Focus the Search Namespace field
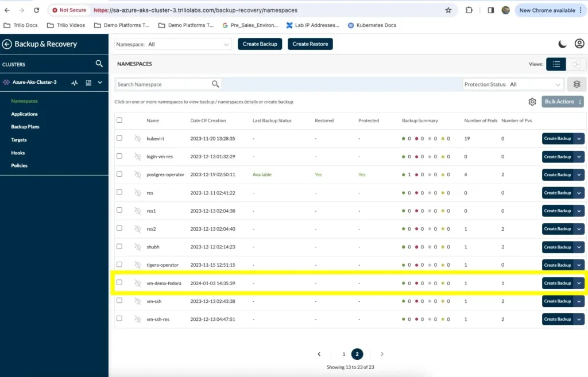This screenshot has height=377, width=588. coord(164,84)
